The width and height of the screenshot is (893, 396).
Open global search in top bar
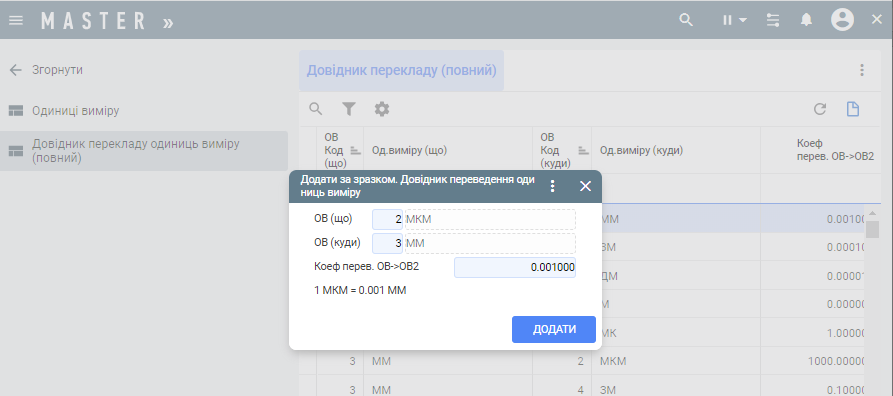pyautogui.click(x=686, y=20)
